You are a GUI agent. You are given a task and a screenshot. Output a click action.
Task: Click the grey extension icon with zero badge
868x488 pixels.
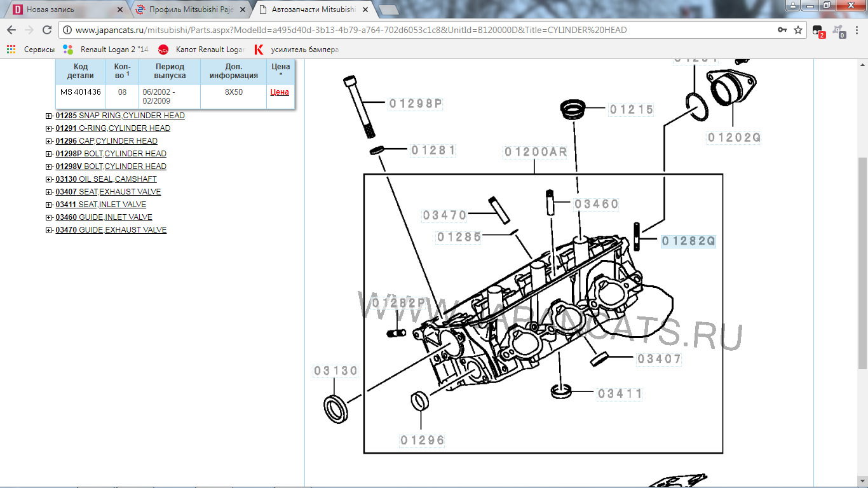(839, 30)
